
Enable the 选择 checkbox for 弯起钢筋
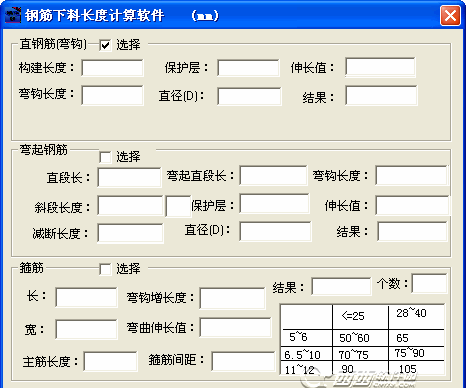point(105,157)
